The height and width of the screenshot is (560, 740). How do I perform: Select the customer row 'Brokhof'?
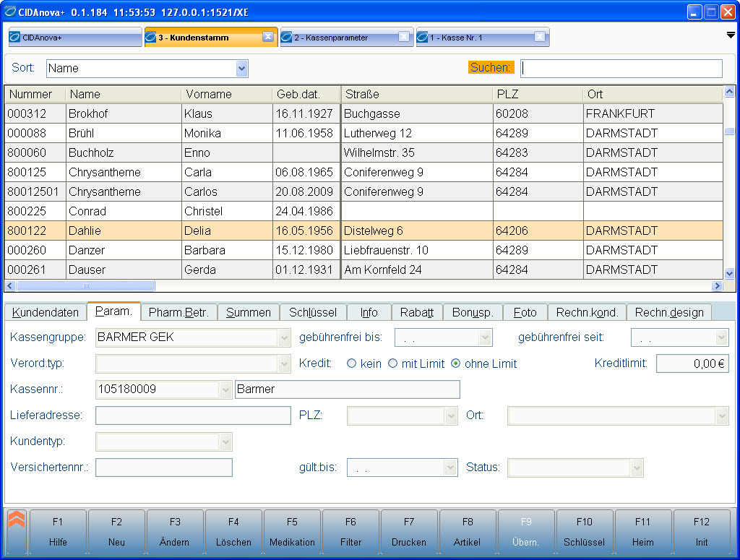click(x=364, y=113)
